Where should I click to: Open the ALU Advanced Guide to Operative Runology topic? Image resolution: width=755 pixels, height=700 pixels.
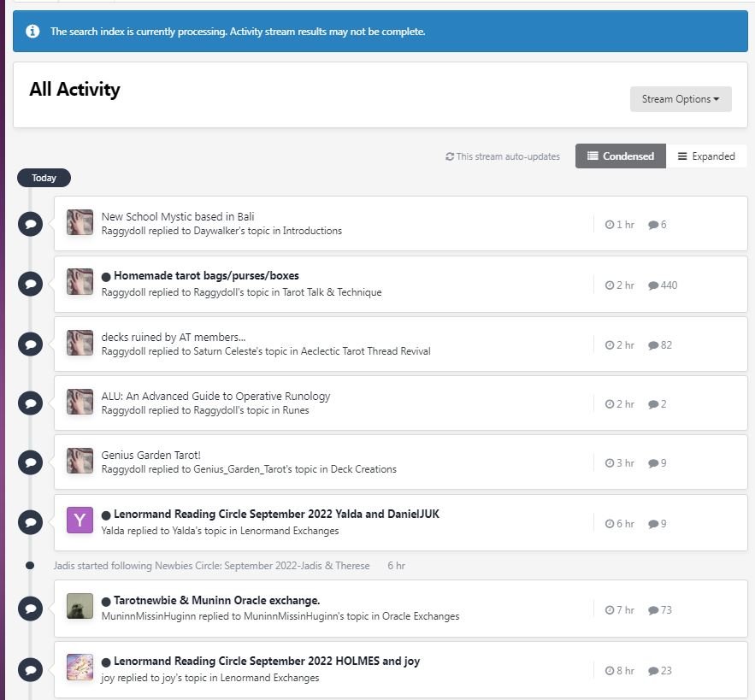(x=215, y=396)
